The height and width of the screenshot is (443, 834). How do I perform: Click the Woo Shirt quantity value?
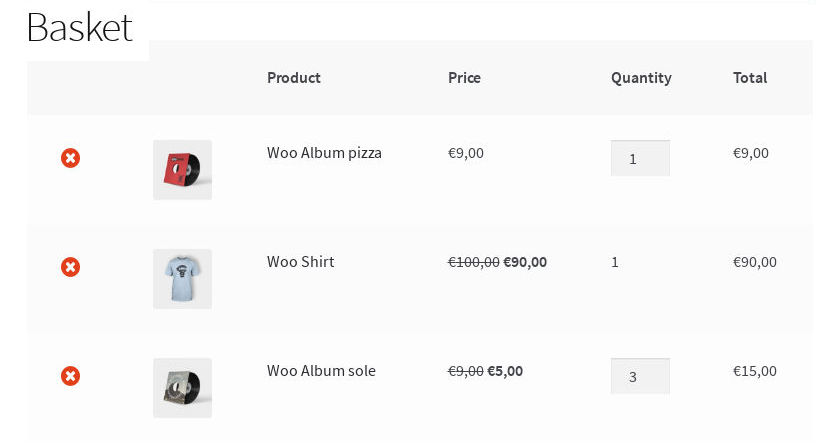tap(615, 262)
